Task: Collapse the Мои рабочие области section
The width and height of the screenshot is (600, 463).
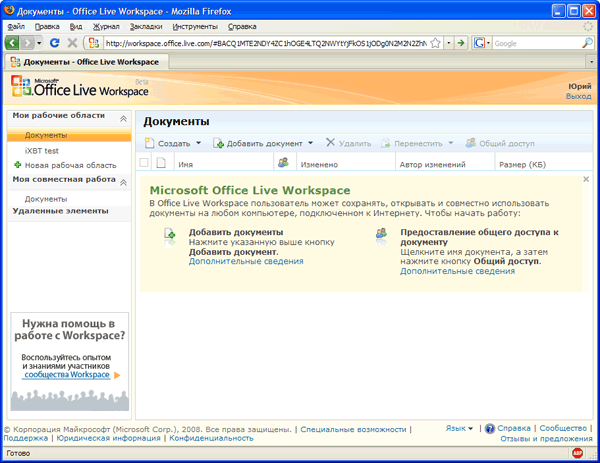Action: coord(124,119)
